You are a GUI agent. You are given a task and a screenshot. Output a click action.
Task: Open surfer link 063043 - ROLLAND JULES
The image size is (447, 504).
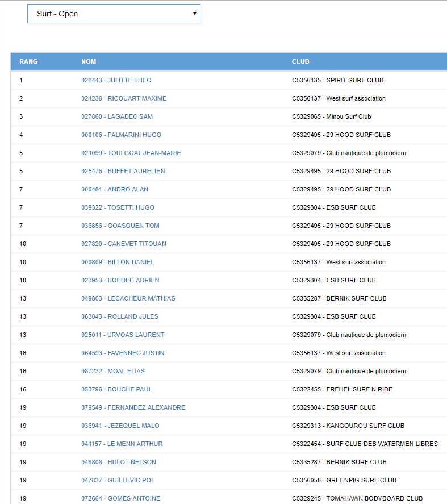click(x=119, y=316)
